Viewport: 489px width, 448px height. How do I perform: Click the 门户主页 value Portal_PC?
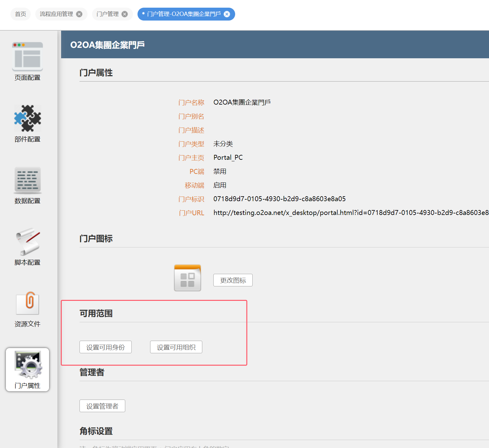pyautogui.click(x=228, y=158)
